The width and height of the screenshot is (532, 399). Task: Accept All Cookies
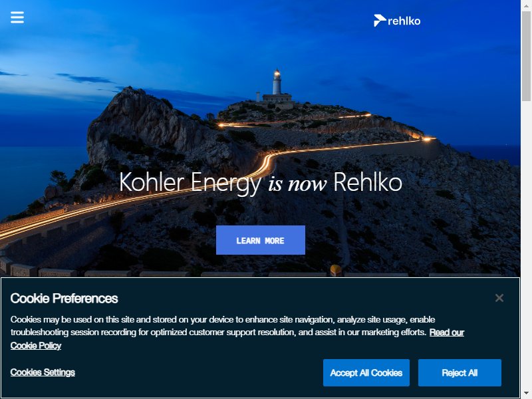pyautogui.click(x=366, y=372)
